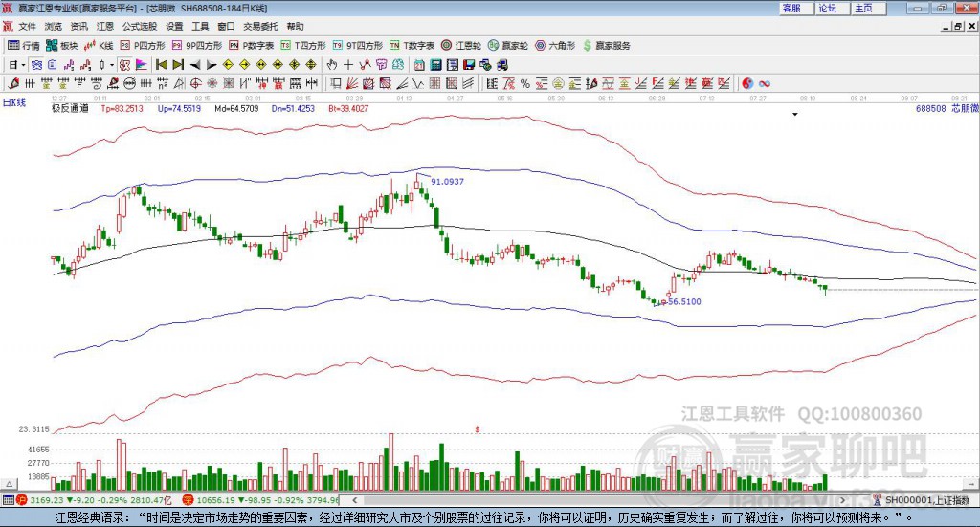
Task: Step chart right with black right arrow
Action: point(212,65)
